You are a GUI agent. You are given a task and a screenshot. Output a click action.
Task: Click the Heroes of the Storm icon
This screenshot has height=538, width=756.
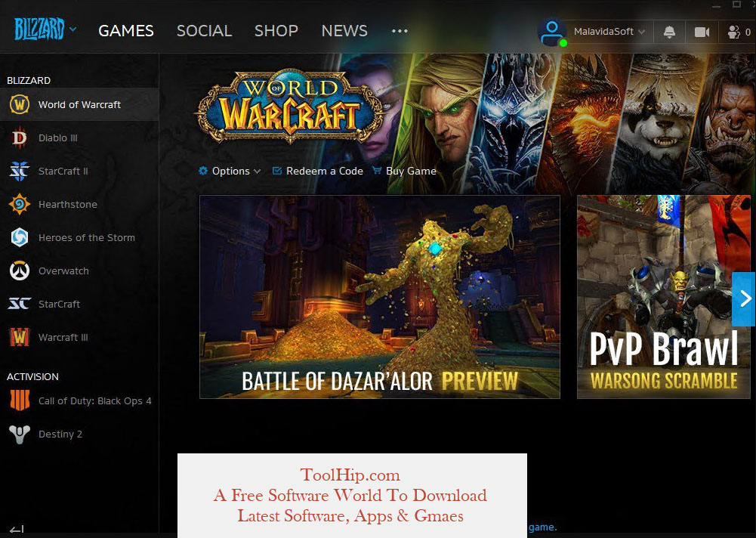[x=20, y=237]
